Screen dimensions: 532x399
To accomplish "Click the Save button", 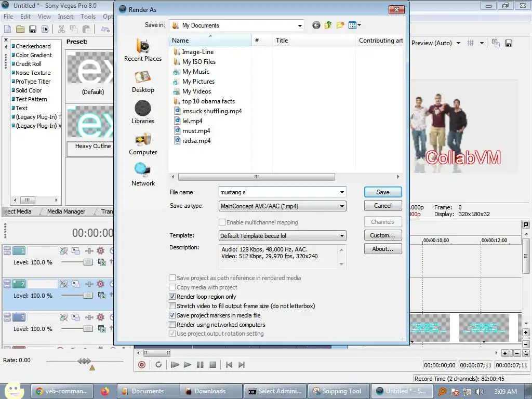I will (x=383, y=192).
